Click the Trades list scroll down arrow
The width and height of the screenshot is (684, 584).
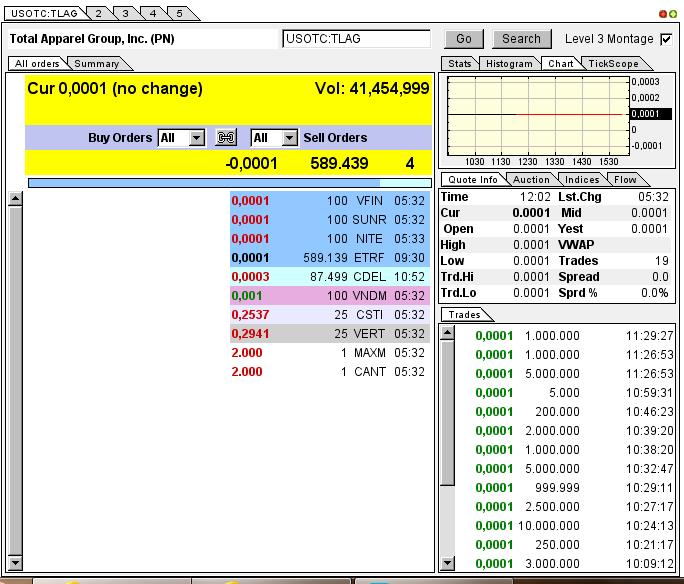click(x=448, y=563)
